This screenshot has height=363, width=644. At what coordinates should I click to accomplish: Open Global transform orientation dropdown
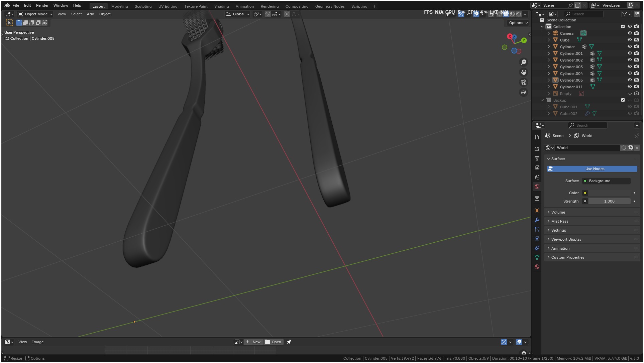click(238, 14)
